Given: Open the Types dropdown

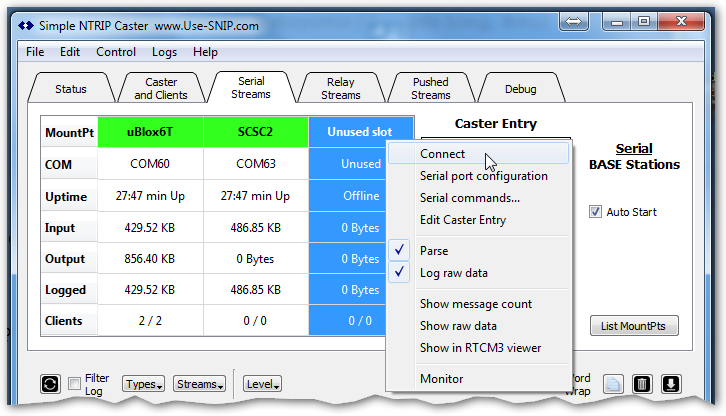Looking at the screenshot, I should click(x=143, y=384).
